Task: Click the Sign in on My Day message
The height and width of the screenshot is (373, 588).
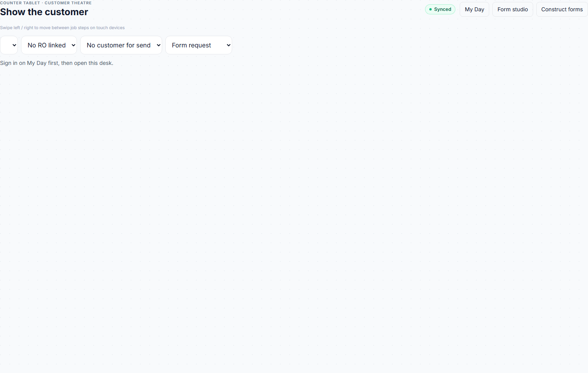Action: [56, 63]
